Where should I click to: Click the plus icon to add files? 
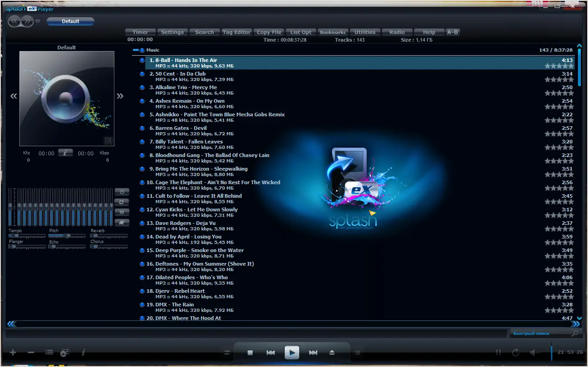(x=13, y=353)
